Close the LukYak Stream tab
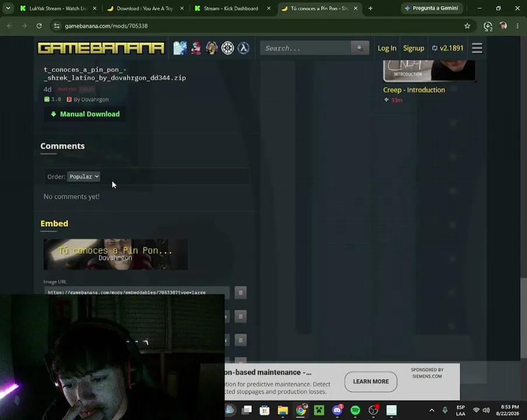The width and height of the screenshot is (527, 420). coord(95,8)
